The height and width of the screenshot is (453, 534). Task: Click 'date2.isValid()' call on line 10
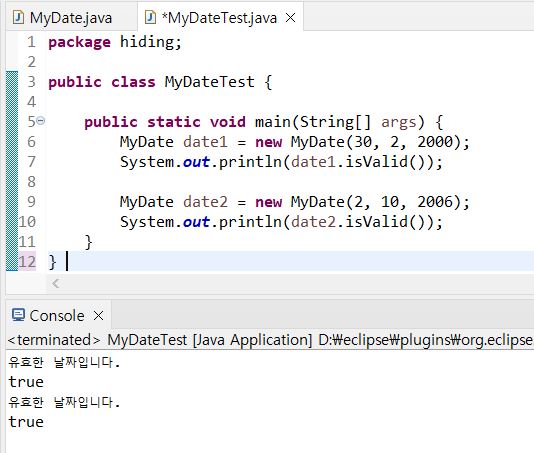pos(362,222)
